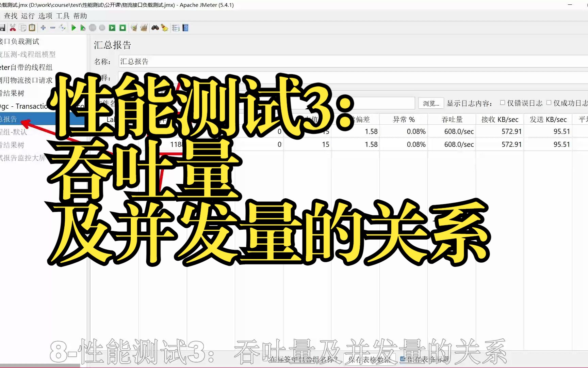Click the grey Stop octagon icon
The height and width of the screenshot is (368, 588).
(x=93, y=28)
